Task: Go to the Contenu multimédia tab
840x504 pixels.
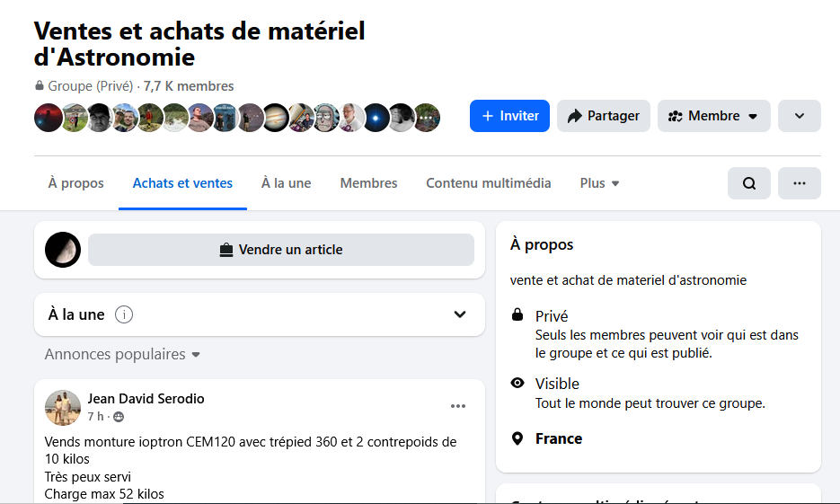Action: point(489,183)
